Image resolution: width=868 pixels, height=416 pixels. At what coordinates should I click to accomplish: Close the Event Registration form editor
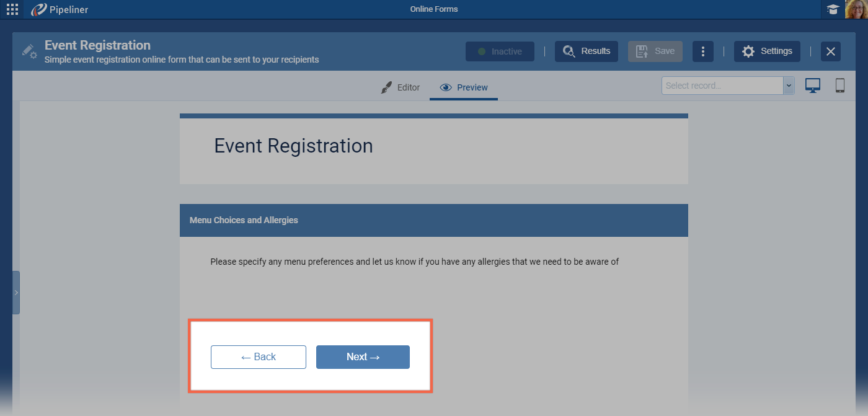click(x=831, y=51)
